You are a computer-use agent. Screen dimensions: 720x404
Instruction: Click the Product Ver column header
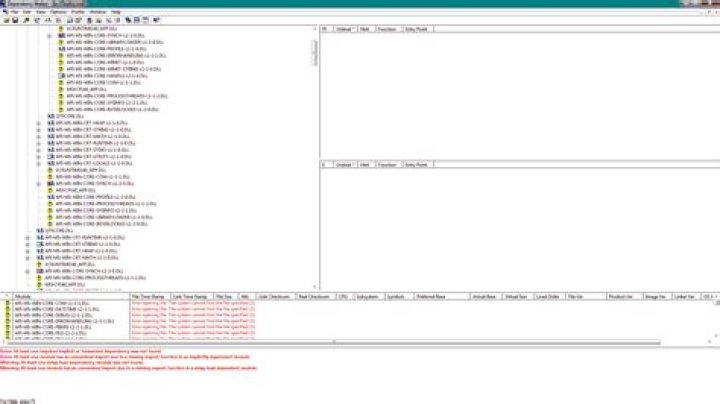pyautogui.click(x=624, y=297)
